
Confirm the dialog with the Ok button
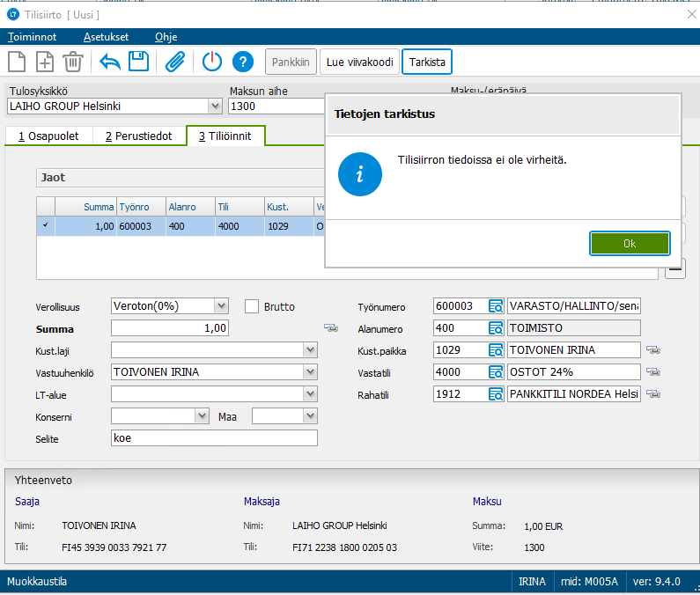pyautogui.click(x=630, y=243)
